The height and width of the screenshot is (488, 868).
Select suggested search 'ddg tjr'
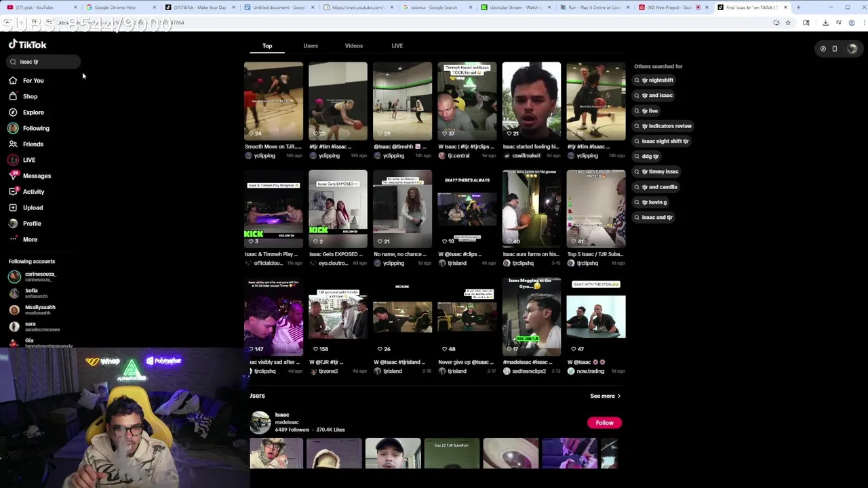(646, 157)
